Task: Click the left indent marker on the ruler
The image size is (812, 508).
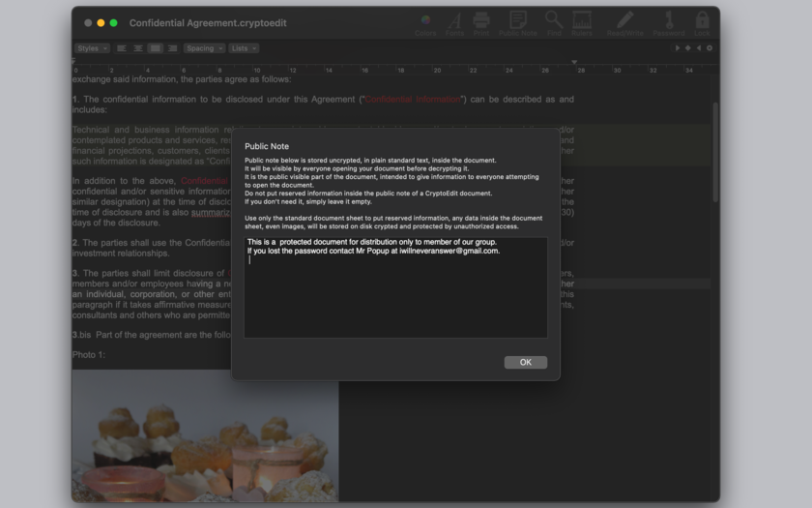Action: click(73, 62)
